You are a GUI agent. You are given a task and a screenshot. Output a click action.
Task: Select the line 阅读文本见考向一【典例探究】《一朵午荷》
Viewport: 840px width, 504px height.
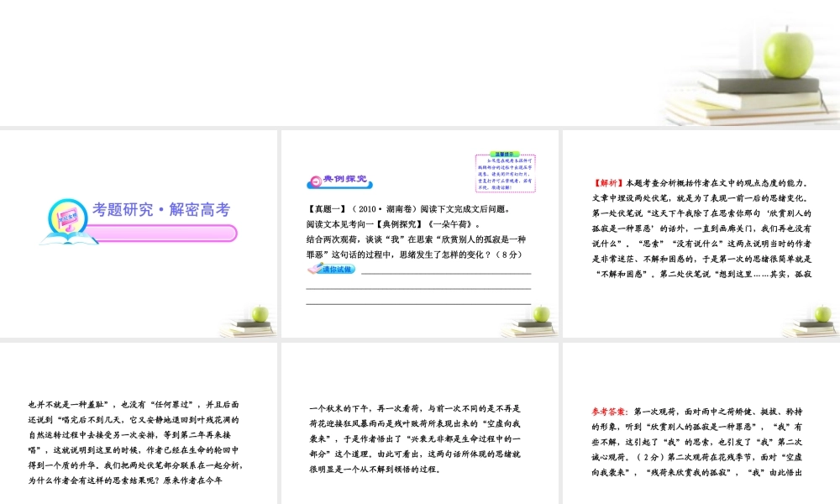point(394,224)
